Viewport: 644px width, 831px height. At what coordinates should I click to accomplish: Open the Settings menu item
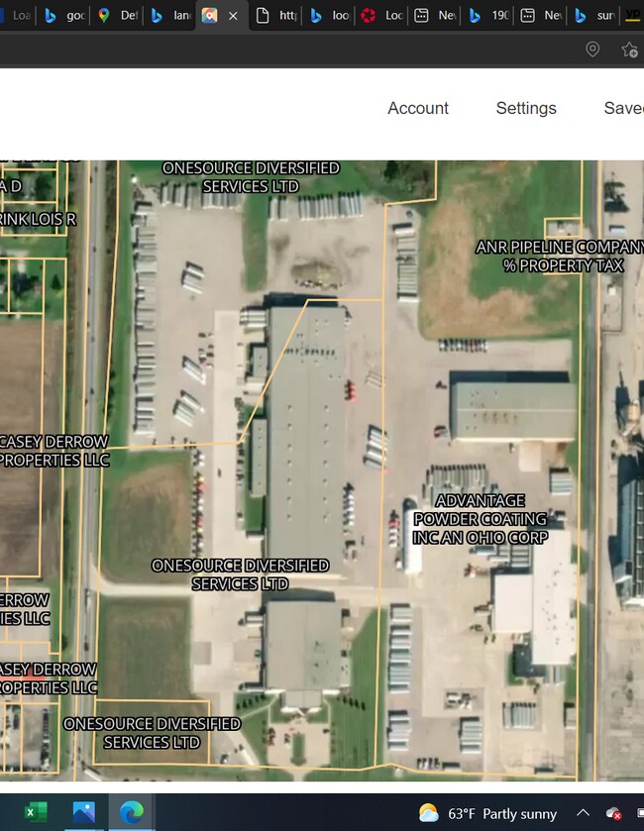click(526, 108)
